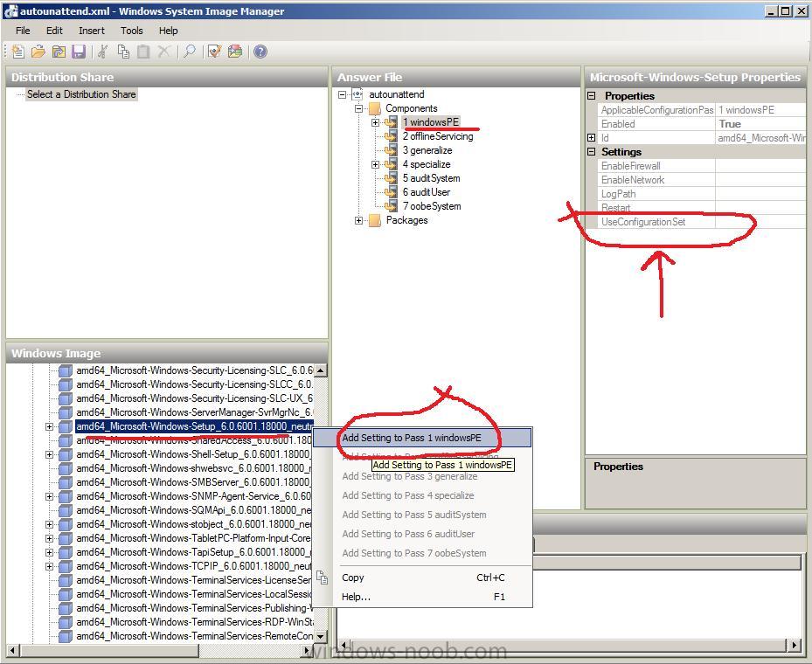Expand the Id property row
Image resolution: width=812 pixels, height=664 pixels.
592,138
